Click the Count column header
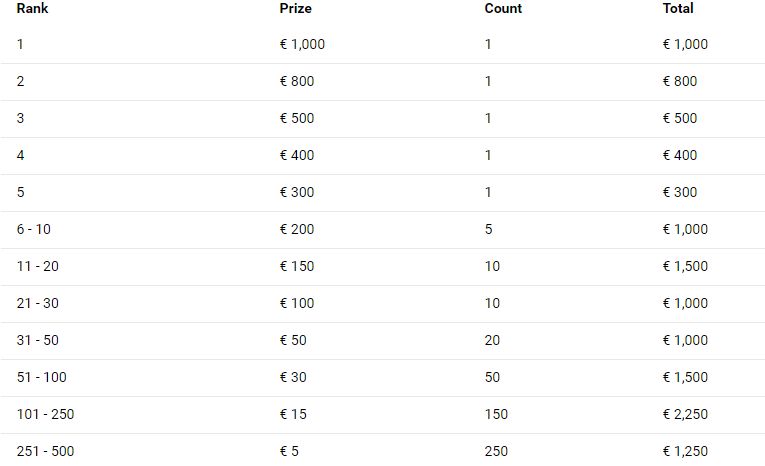Image resolution: width=765 pixels, height=466 pixels. (503, 8)
